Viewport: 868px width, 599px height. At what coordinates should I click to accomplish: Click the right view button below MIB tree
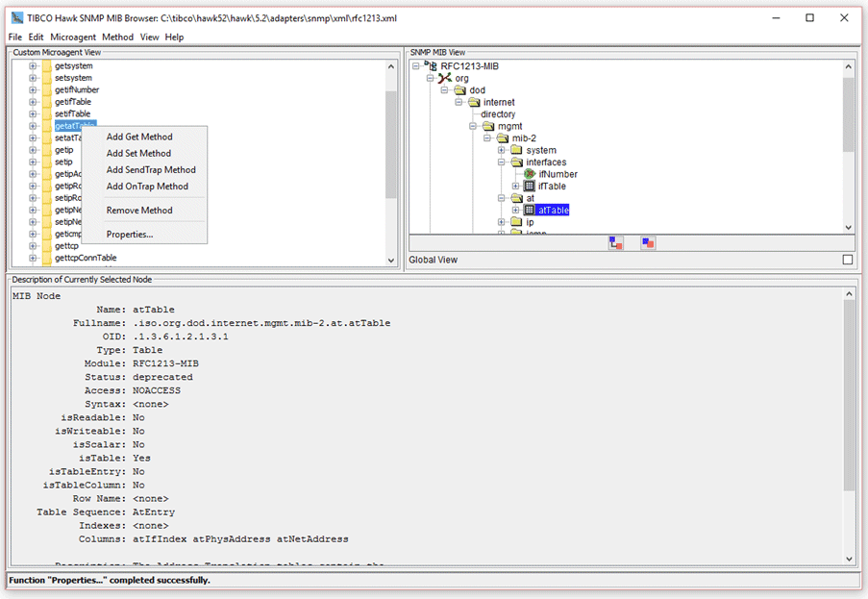(x=648, y=243)
